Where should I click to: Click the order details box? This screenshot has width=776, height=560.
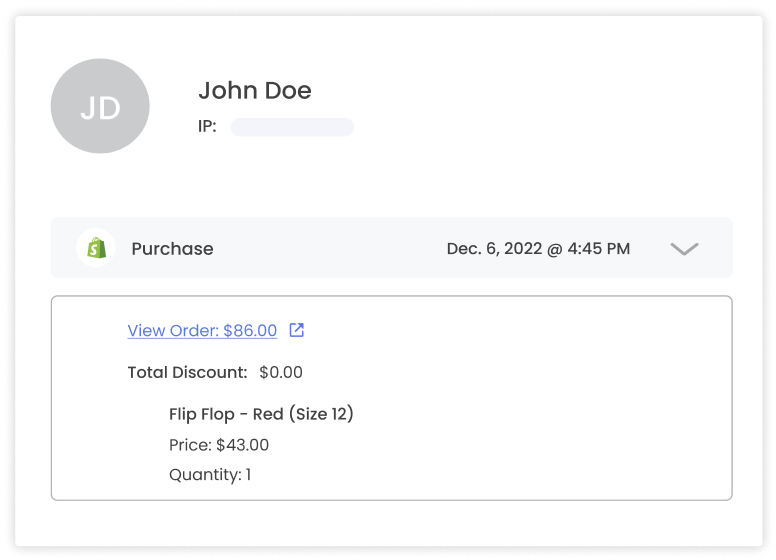[x=391, y=398]
